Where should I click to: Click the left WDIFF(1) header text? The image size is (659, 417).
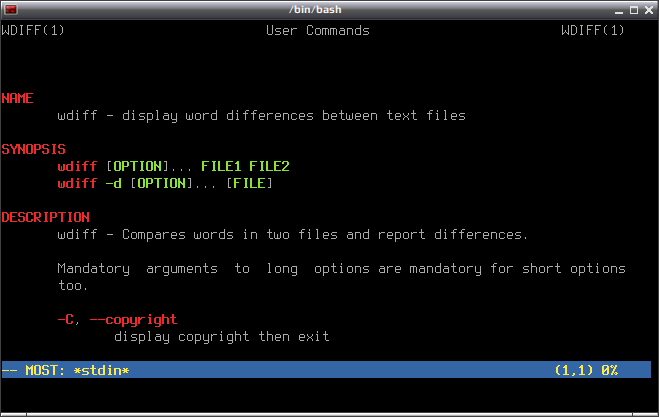pyautogui.click(x=33, y=30)
